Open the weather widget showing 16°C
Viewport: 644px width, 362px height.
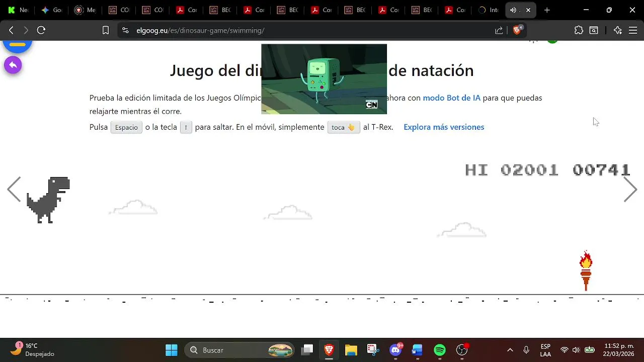click(x=33, y=350)
